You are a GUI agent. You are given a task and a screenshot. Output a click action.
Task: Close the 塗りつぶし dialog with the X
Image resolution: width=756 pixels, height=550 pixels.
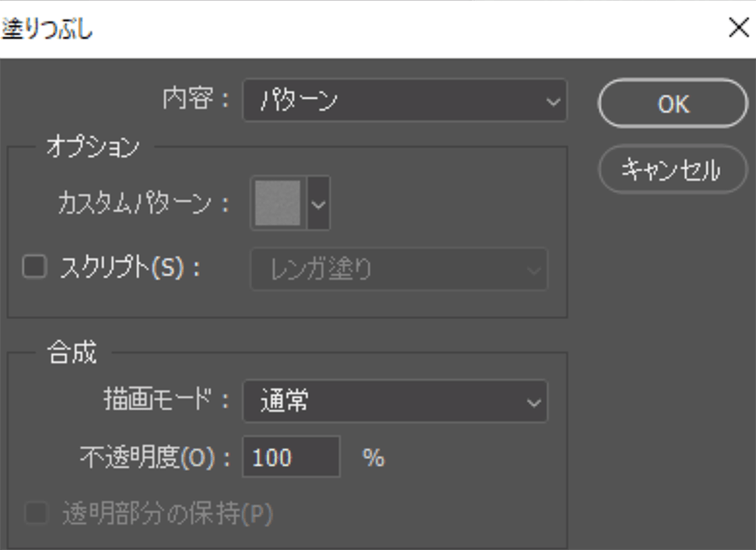[738, 29]
